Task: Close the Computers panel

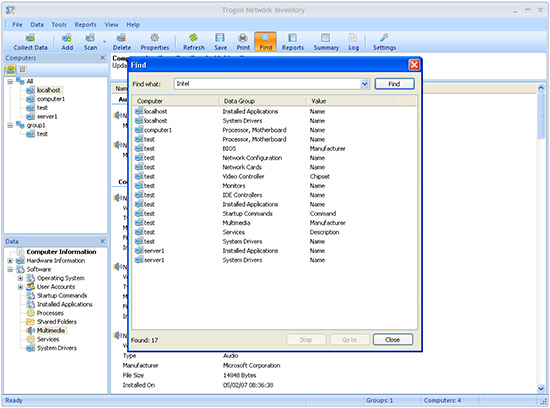Action: (x=102, y=58)
